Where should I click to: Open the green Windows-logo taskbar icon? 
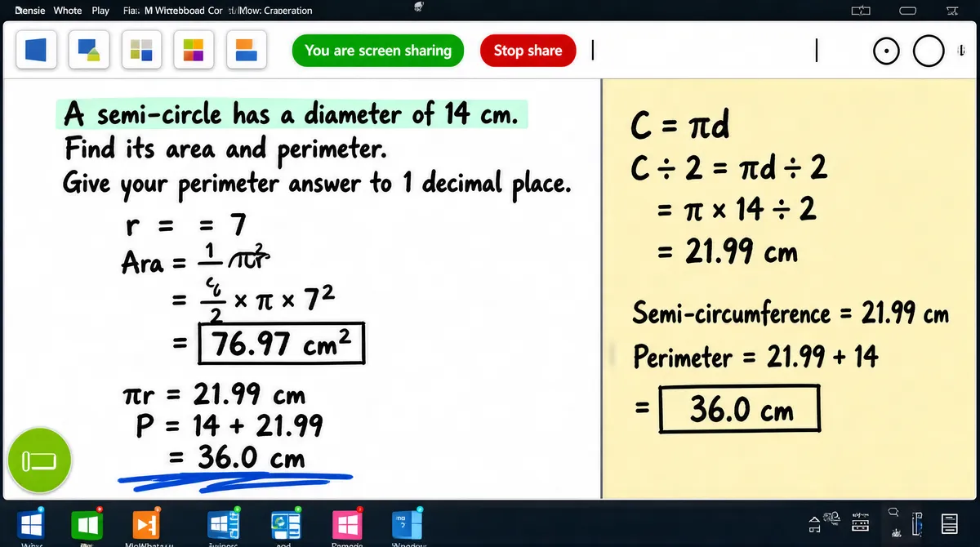point(86,523)
